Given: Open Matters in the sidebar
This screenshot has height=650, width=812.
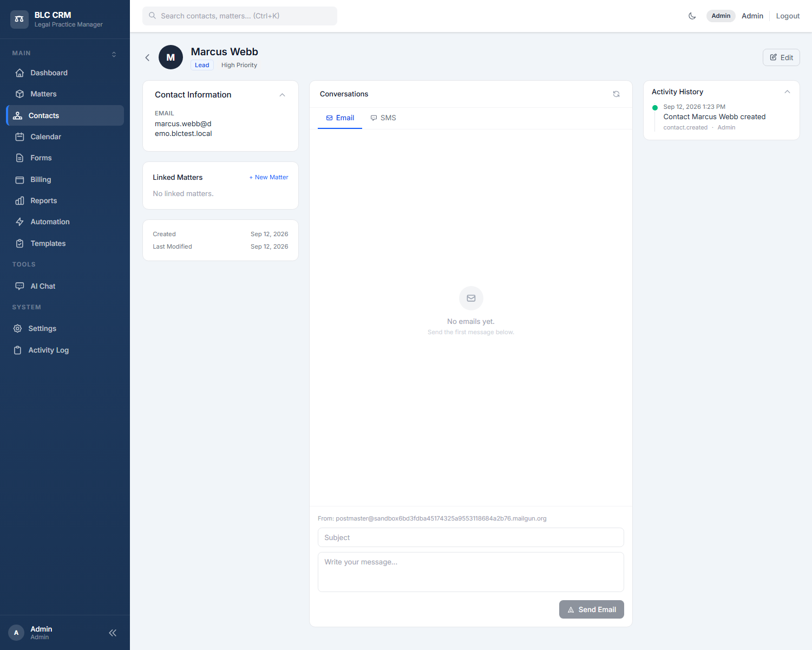Looking at the screenshot, I should (65, 94).
